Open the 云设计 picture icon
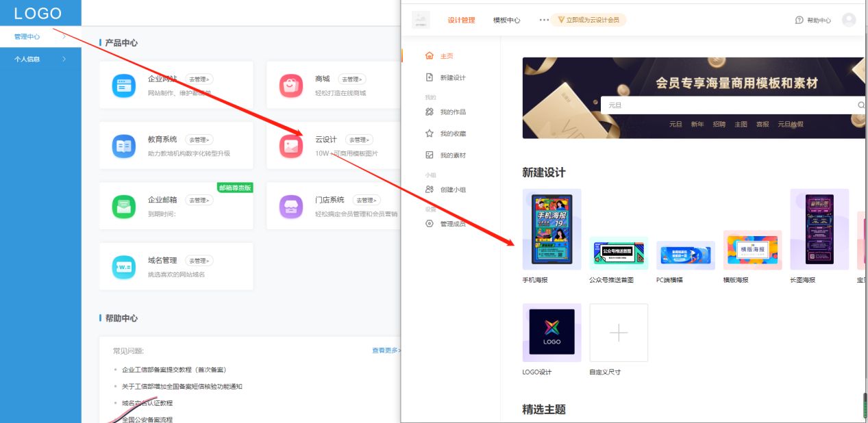Screen dimensions: 868x423 pos(291,146)
